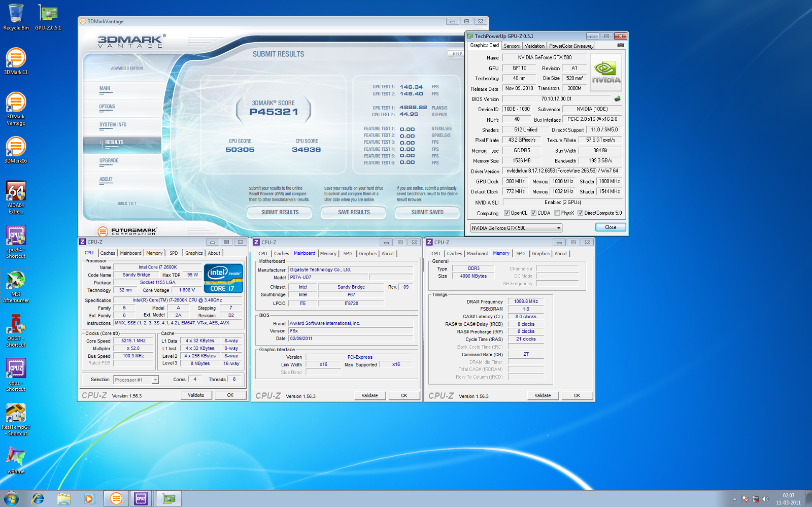Click the SAVE RESULTS button
Viewport: 812px width, 507px height.
[x=354, y=212]
